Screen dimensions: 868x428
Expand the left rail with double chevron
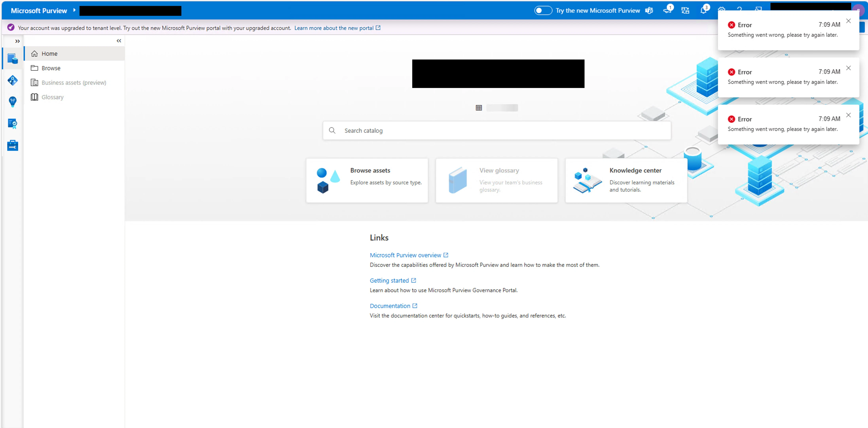click(18, 41)
